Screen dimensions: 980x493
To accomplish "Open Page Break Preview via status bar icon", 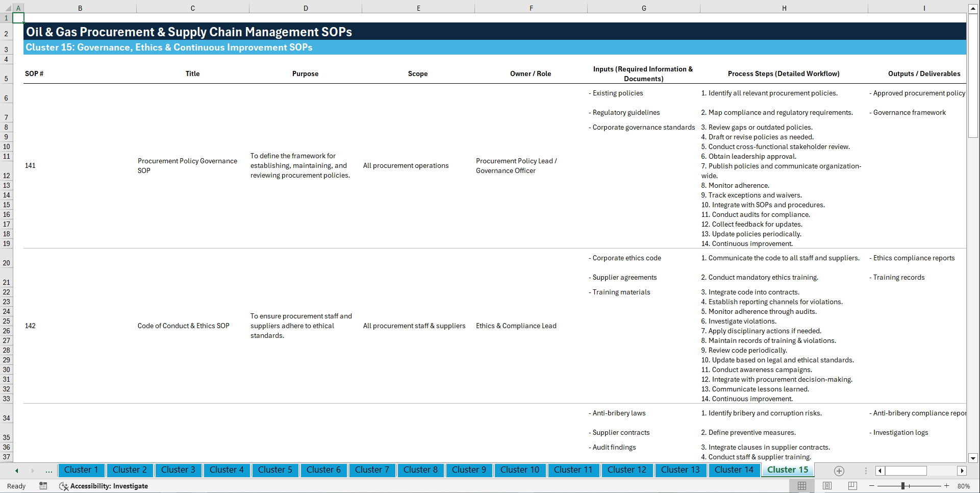I will click(852, 486).
